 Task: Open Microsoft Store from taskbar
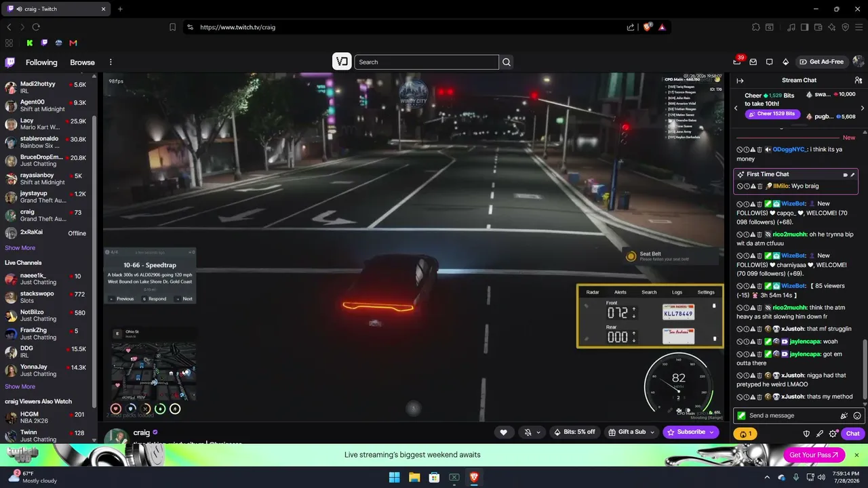pos(434,477)
